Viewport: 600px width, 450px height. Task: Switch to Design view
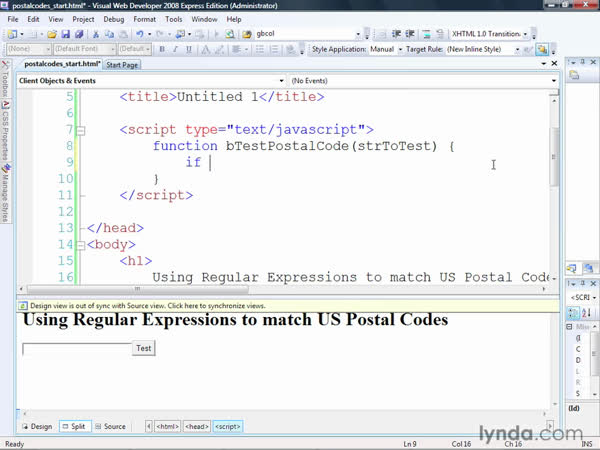point(36,426)
